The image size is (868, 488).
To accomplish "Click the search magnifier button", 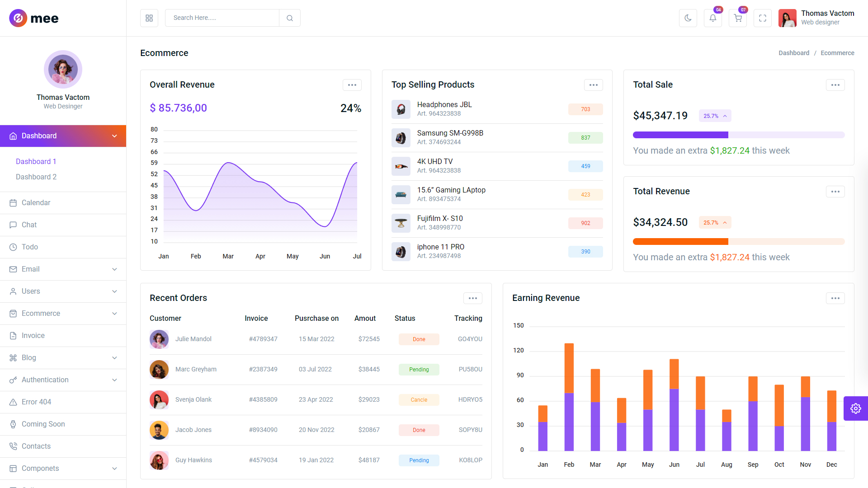I will click(290, 18).
